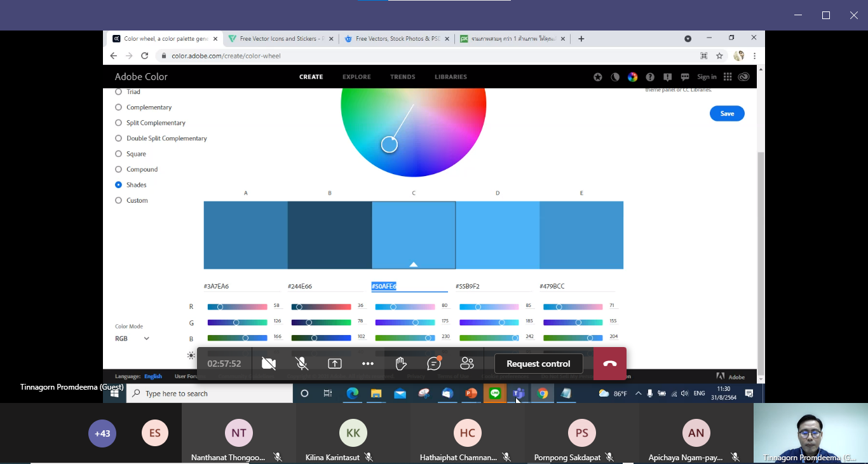Open the English language selector

(153, 376)
